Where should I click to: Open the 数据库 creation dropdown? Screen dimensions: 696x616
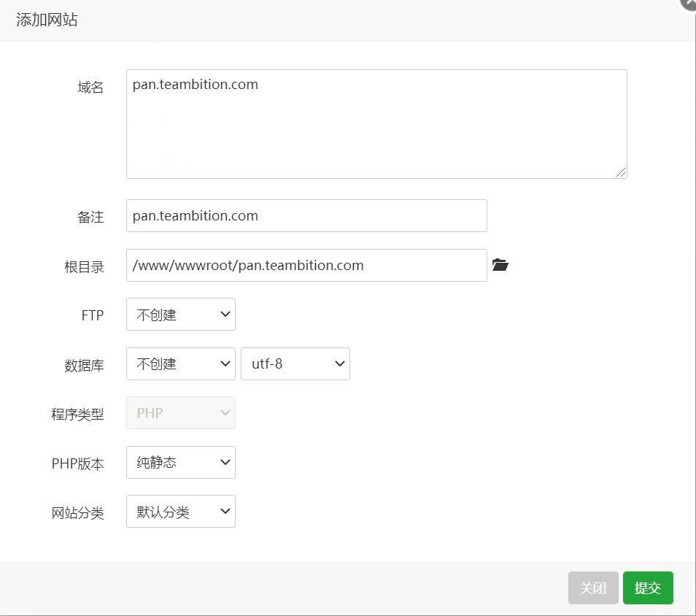(x=180, y=363)
